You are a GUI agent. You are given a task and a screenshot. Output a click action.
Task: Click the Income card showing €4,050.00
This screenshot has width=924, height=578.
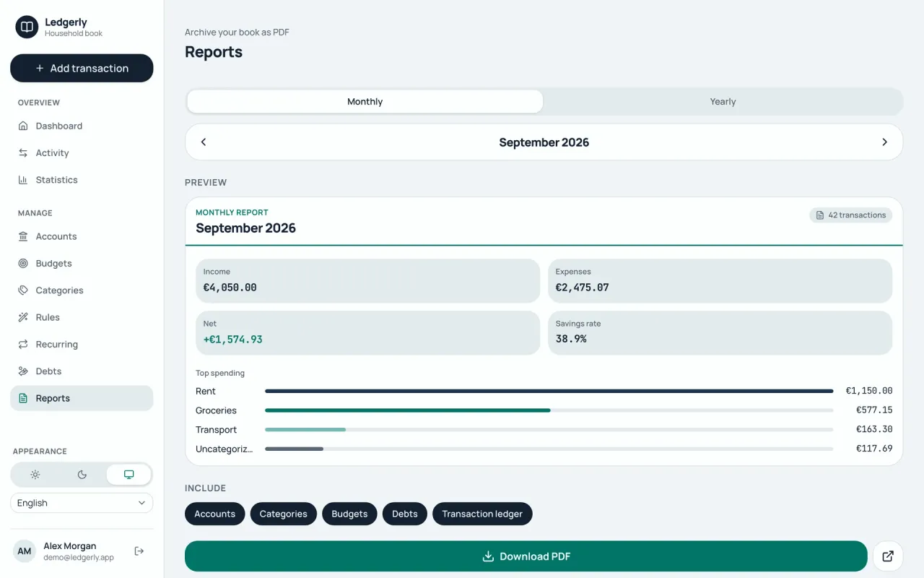point(367,281)
